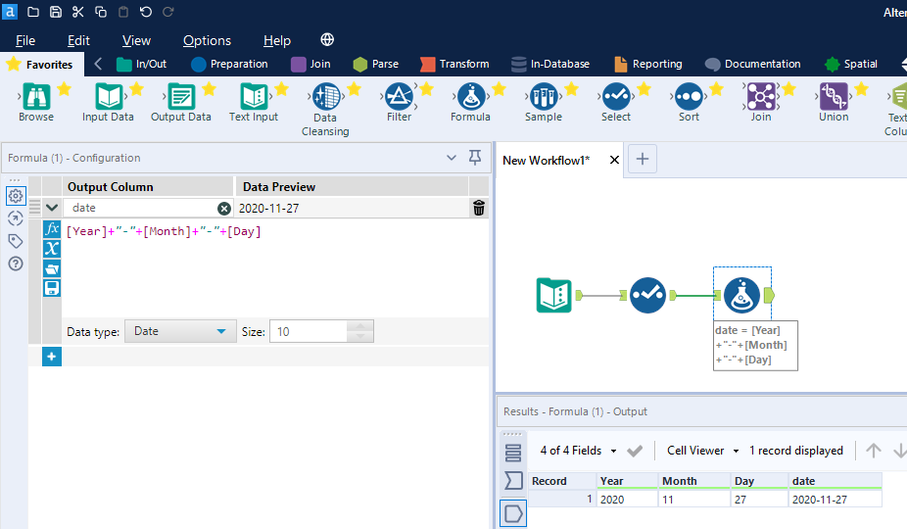Copy using the top toolbar copy icon
Image resolution: width=907 pixels, height=529 pixels.
click(101, 12)
